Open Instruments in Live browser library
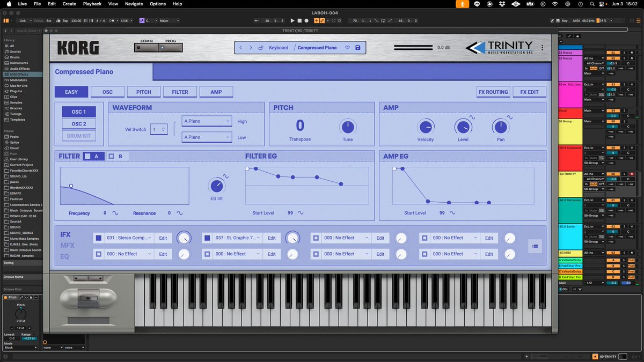The image size is (644, 362). [19, 63]
